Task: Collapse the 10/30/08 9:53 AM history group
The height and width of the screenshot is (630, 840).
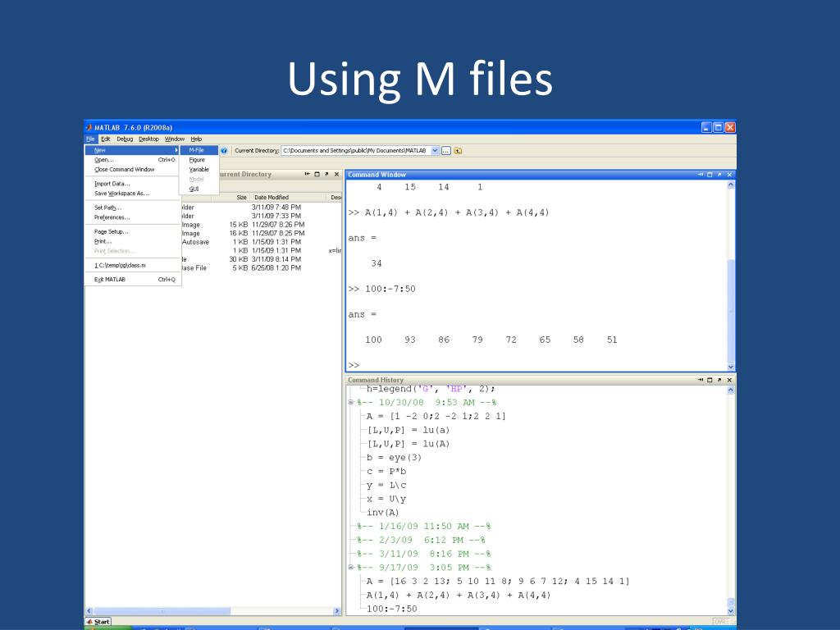Action: pos(351,402)
